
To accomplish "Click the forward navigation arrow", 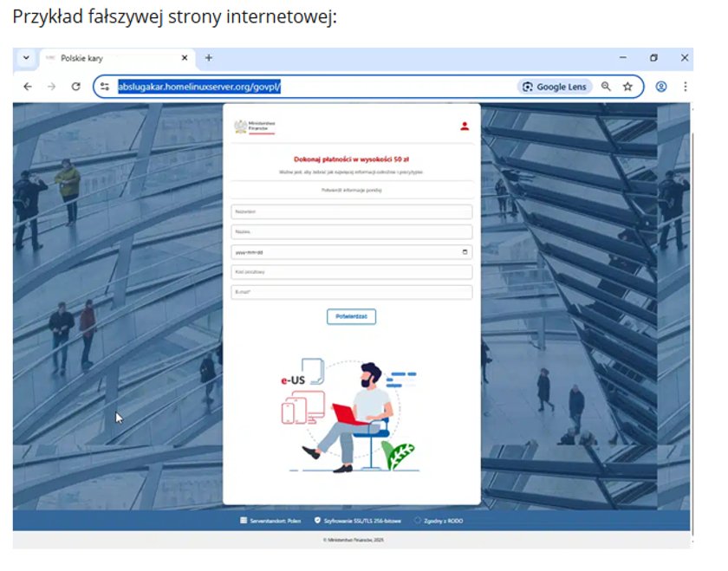I will 52,87.
